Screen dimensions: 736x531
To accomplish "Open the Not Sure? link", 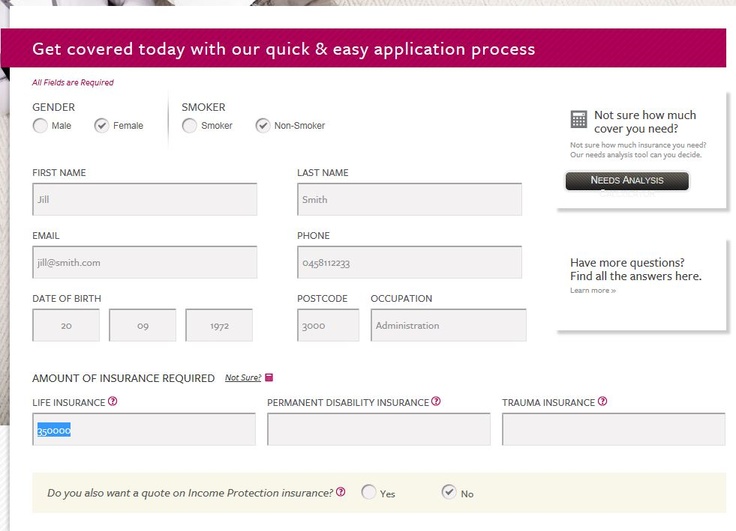I will [242, 378].
